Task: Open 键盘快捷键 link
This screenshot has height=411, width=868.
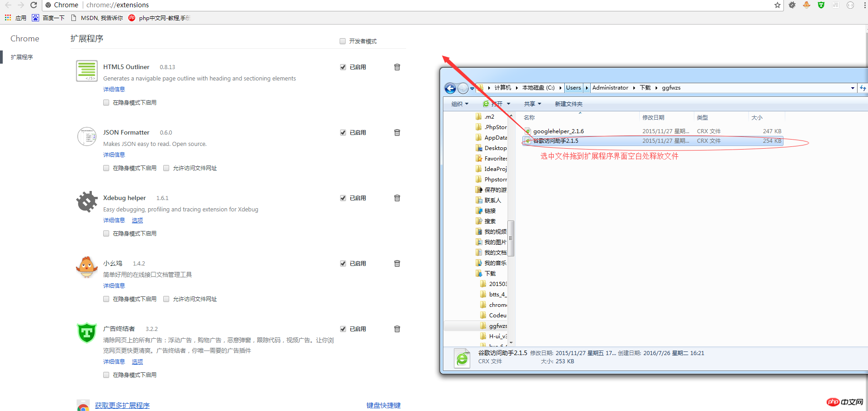Action: click(384, 406)
